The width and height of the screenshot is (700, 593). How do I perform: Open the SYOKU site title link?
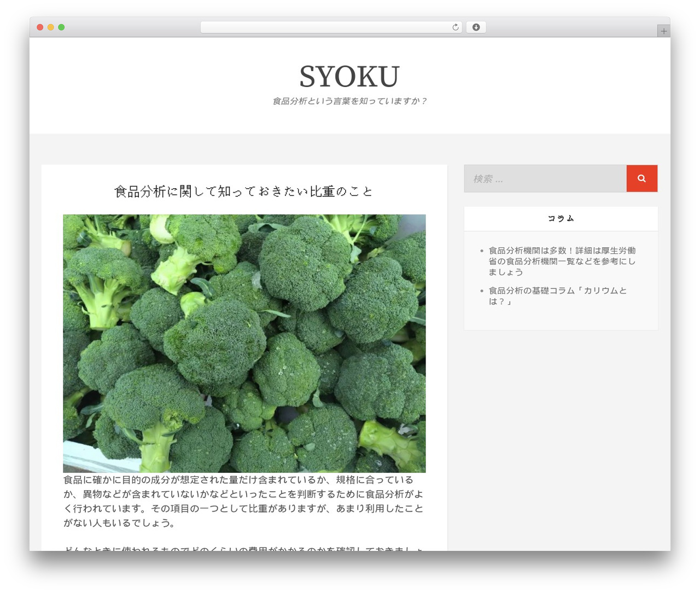point(349,77)
